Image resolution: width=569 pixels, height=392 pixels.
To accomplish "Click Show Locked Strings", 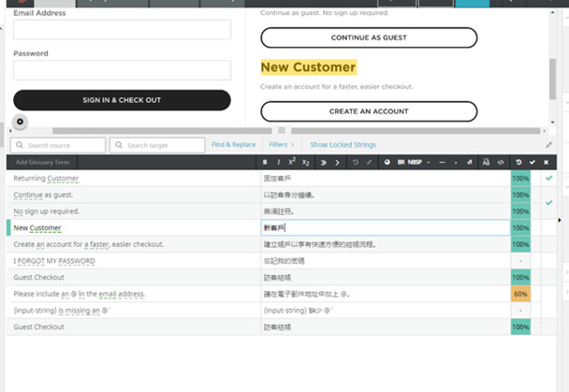I will coord(343,145).
